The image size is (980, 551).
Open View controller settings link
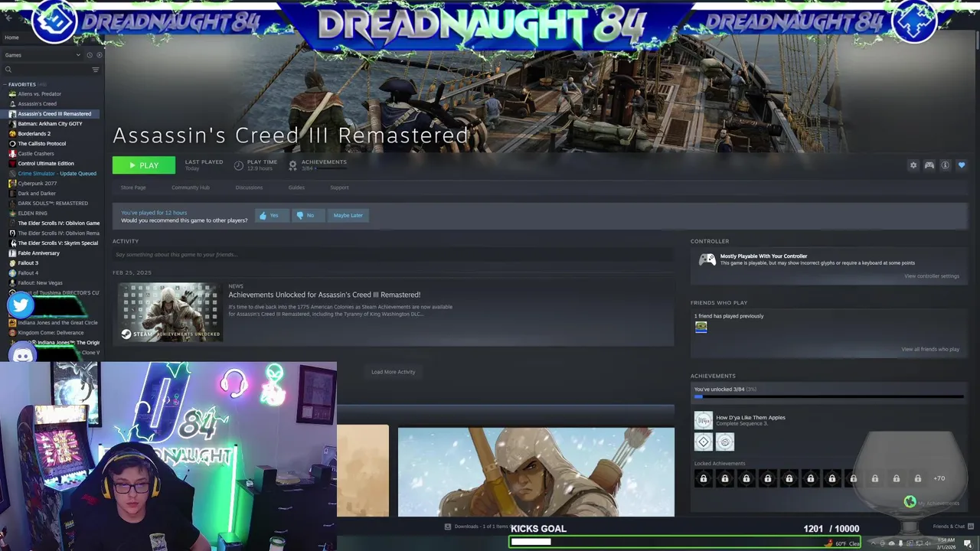pos(931,276)
